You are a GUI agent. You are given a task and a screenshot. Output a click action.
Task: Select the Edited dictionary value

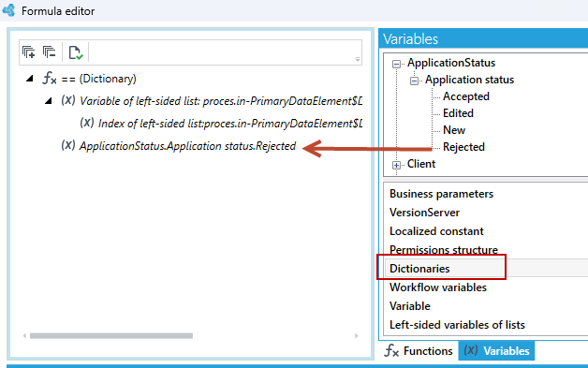(x=458, y=113)
